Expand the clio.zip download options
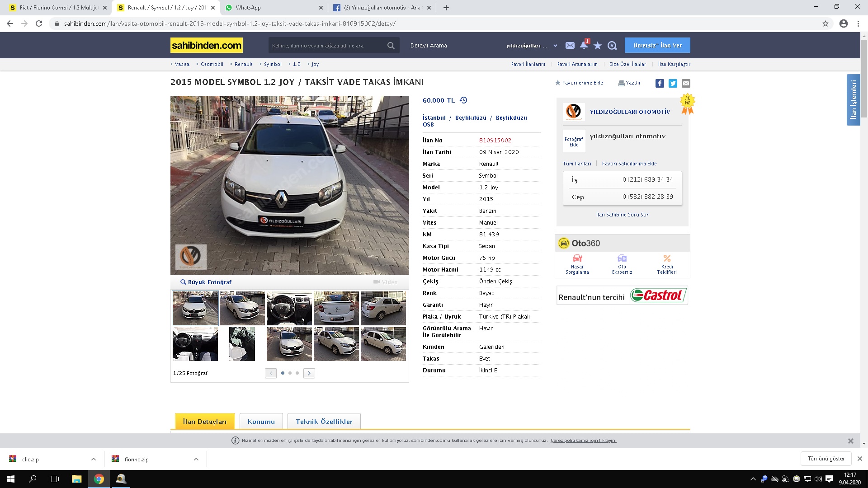 coord(94,459)
